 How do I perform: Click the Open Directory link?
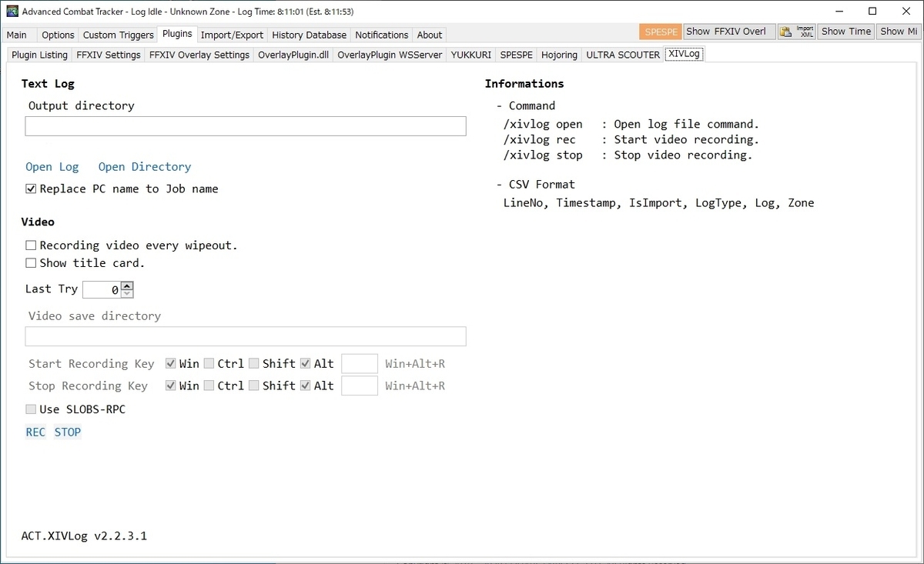pyautogui.click(x=145, y=167)
